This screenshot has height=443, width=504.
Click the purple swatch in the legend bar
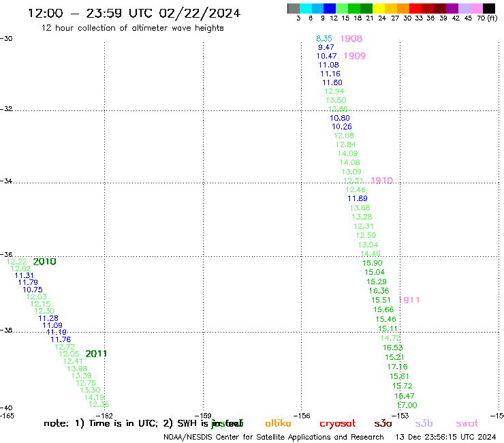pos(452,8)
